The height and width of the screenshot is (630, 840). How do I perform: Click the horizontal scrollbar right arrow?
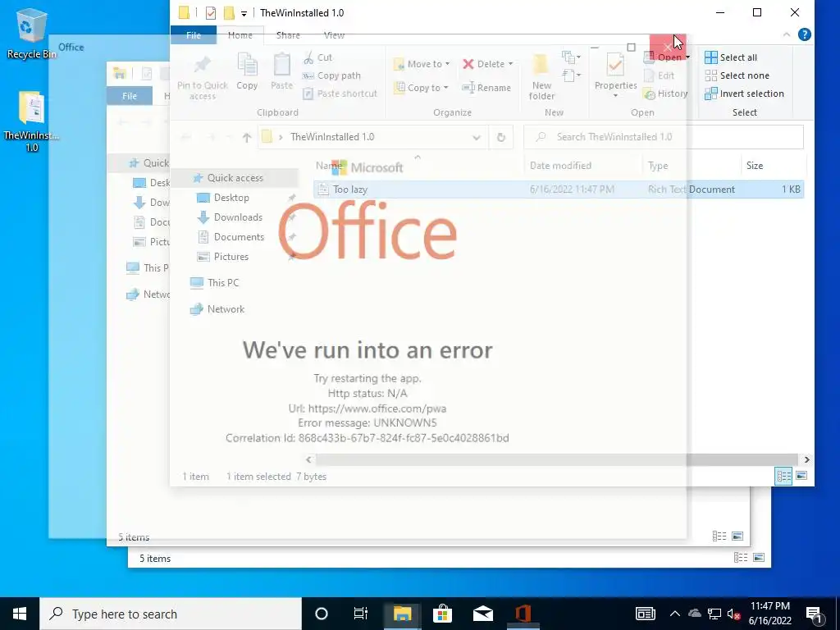tap(807, 459)
